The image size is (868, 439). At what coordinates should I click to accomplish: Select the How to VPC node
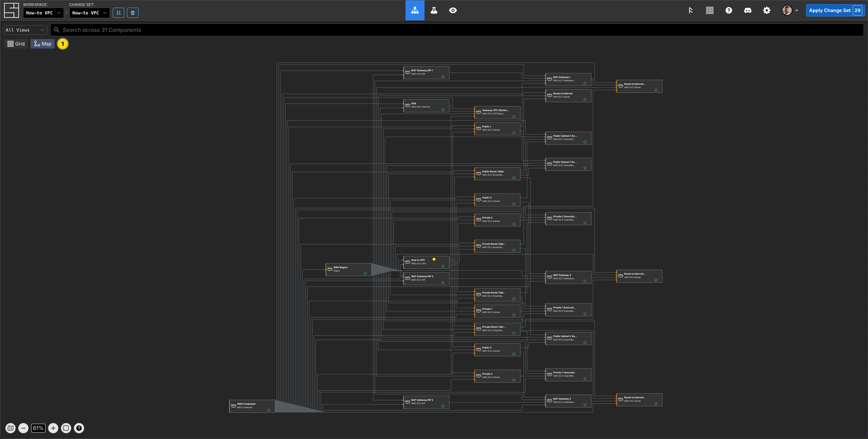coord(426,262)
